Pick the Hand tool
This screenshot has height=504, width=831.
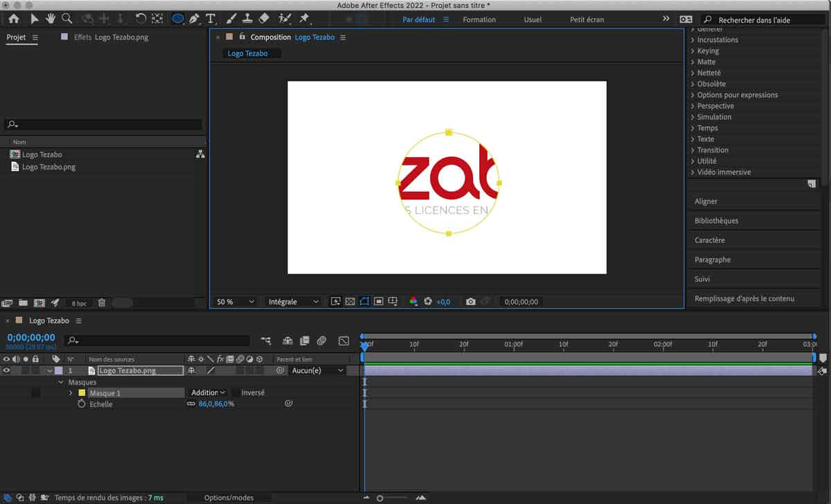tap(51, 19)
